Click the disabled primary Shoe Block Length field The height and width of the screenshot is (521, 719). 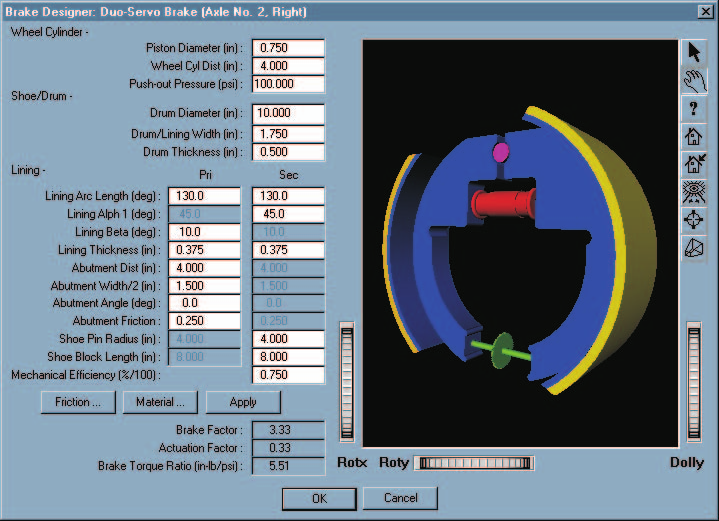click(x=205, y=357)
